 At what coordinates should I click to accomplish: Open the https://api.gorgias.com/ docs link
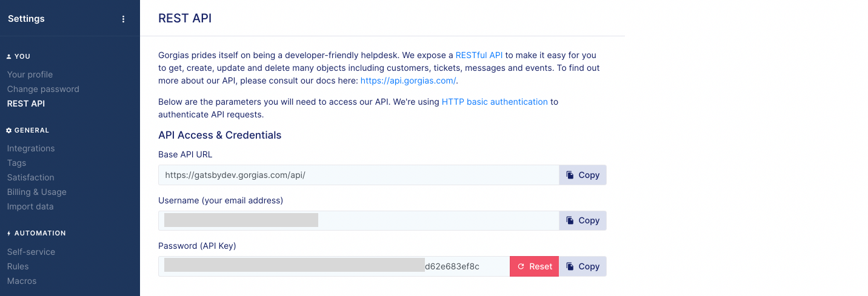408,81
